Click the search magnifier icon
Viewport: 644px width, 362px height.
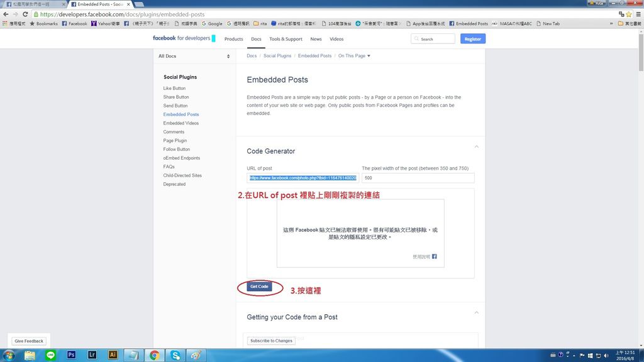416,39
